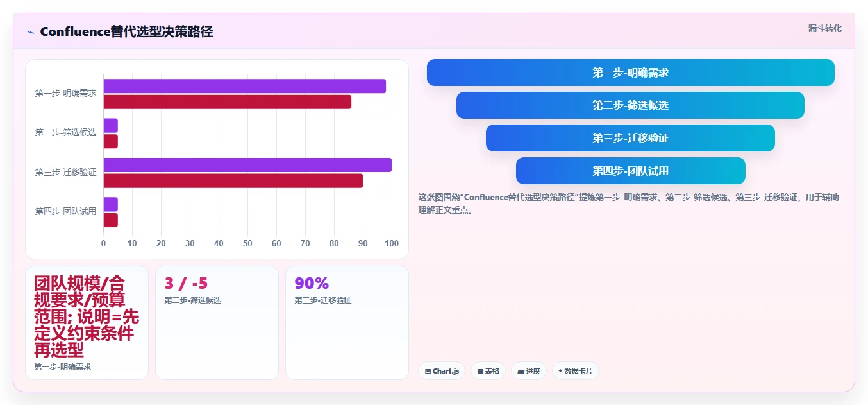This screenshot has width=868, height=405.
Task: Click the 3 / -5 card value
Action: (186, 283)
